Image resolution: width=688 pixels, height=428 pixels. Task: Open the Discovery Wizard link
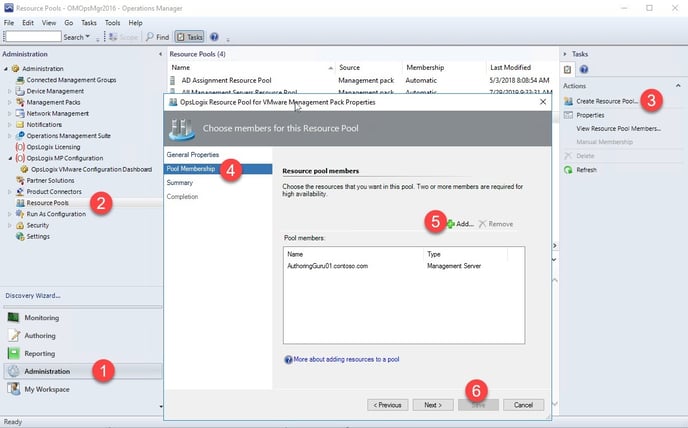coord(33,296)
